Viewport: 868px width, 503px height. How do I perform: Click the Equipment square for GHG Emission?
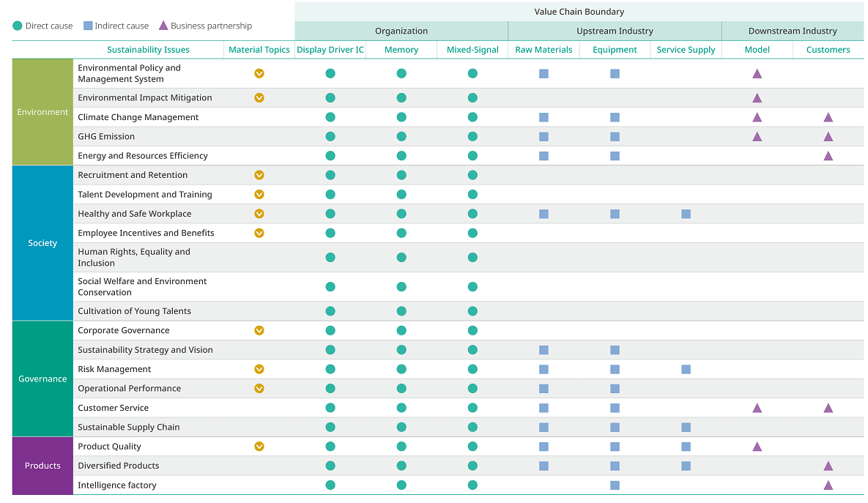click(x=615, y=137)
